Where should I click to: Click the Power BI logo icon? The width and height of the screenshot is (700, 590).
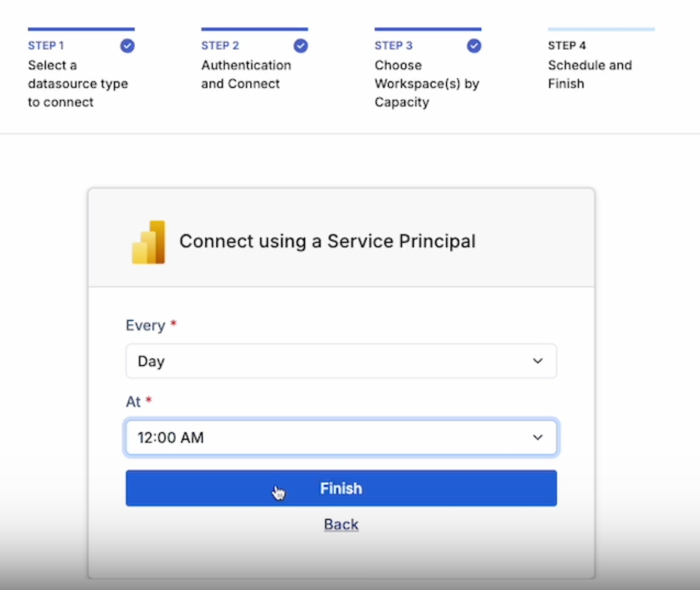pos(148,242)
